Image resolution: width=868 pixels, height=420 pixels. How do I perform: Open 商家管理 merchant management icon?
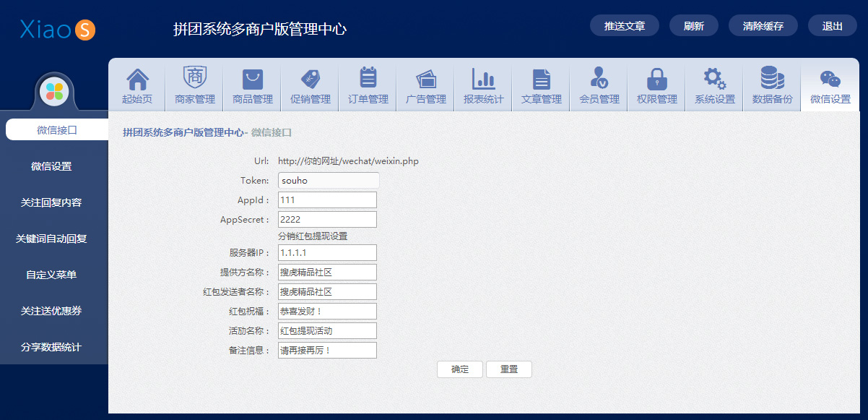pyautogui.click(x=195, y=79)
